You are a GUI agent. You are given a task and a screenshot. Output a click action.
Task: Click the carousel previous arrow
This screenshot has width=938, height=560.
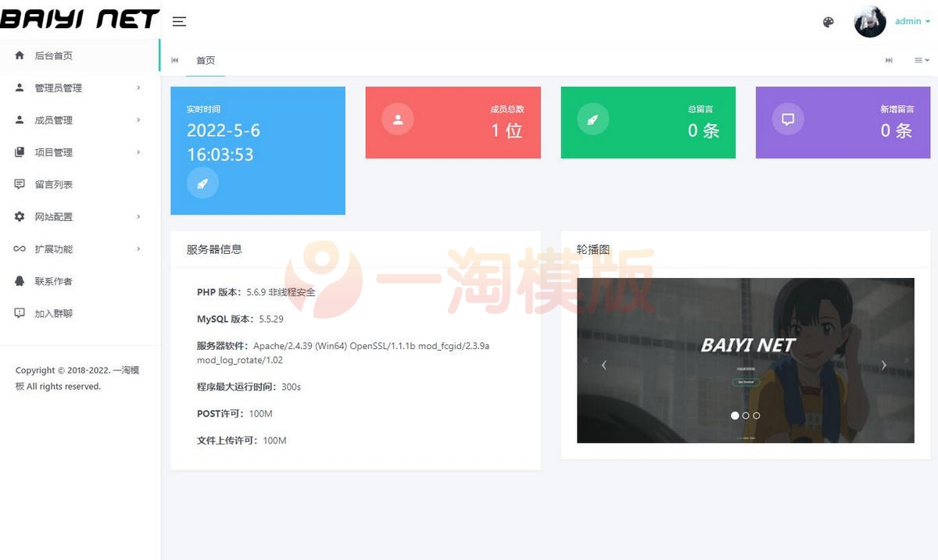(603, 365)
